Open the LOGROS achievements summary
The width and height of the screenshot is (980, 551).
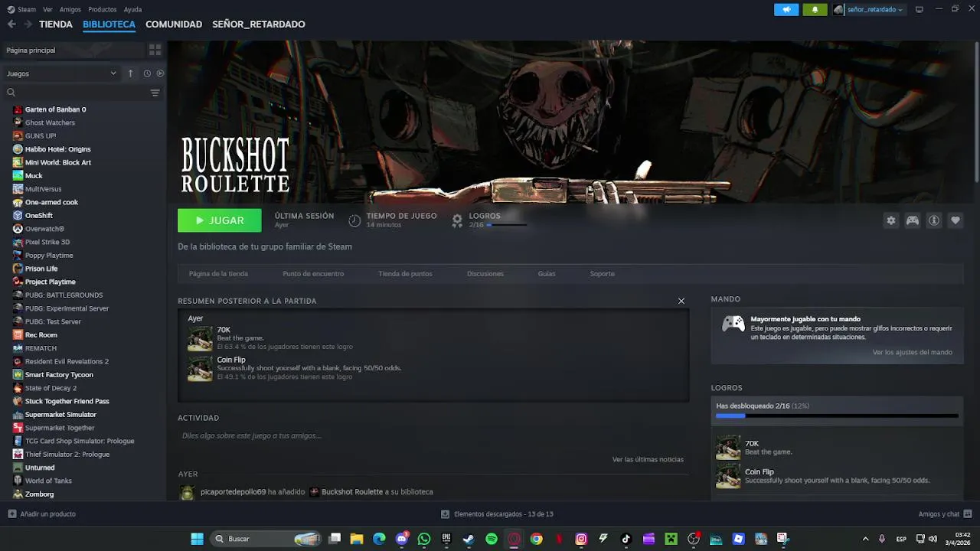click(x=488, y=220)
